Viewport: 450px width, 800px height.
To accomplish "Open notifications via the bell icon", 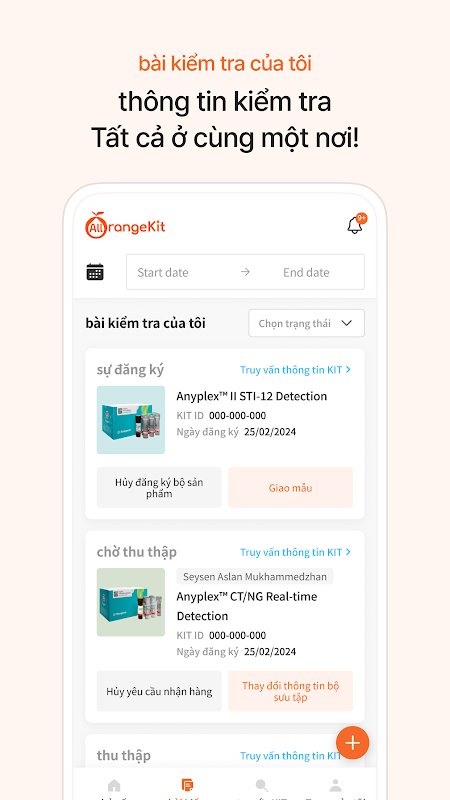I will [355, 225].
